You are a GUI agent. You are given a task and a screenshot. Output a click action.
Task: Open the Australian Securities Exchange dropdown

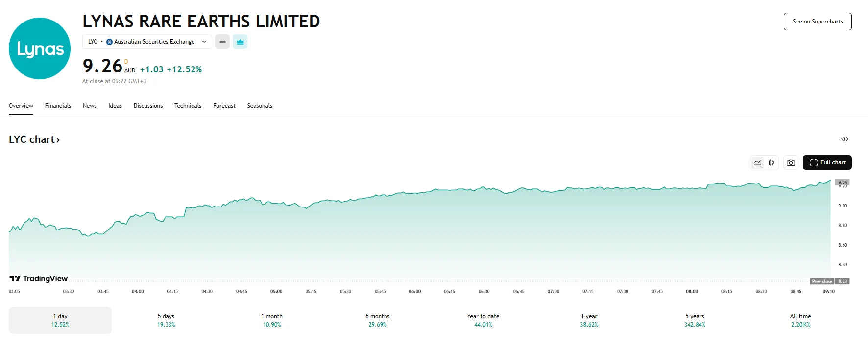(147, 42)
